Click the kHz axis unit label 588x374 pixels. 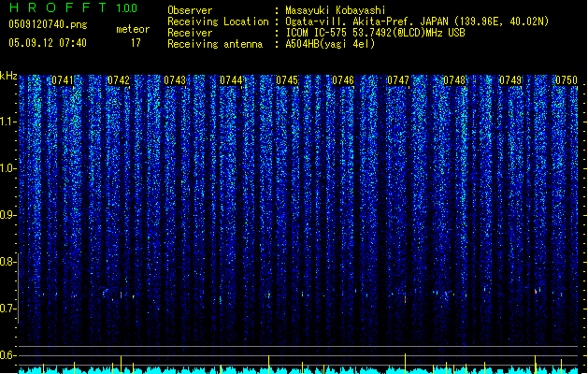(x=8, y=76)
